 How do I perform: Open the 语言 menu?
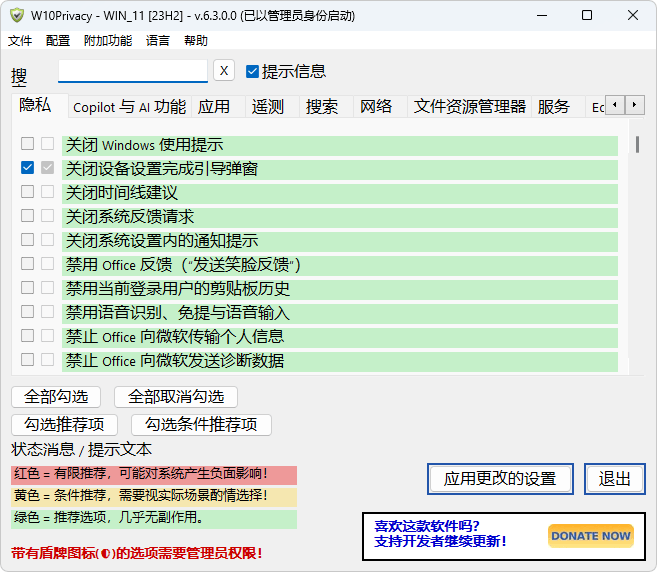point(158,41)
